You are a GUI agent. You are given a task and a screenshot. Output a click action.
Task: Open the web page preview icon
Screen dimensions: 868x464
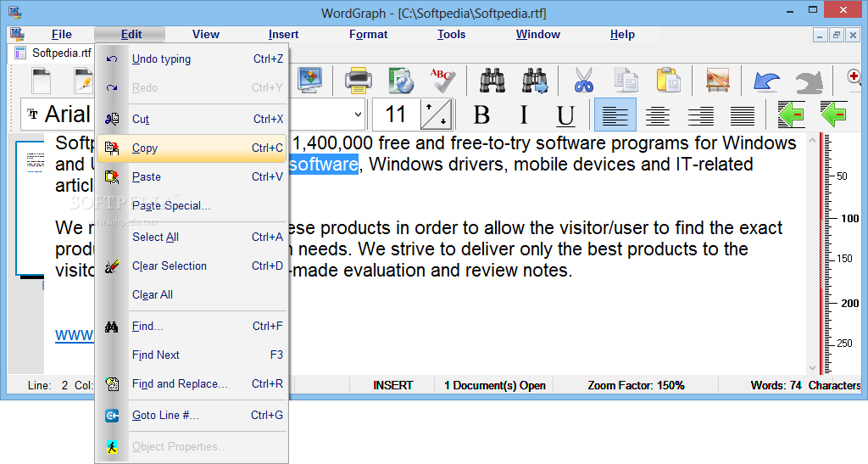click(401, 81)
